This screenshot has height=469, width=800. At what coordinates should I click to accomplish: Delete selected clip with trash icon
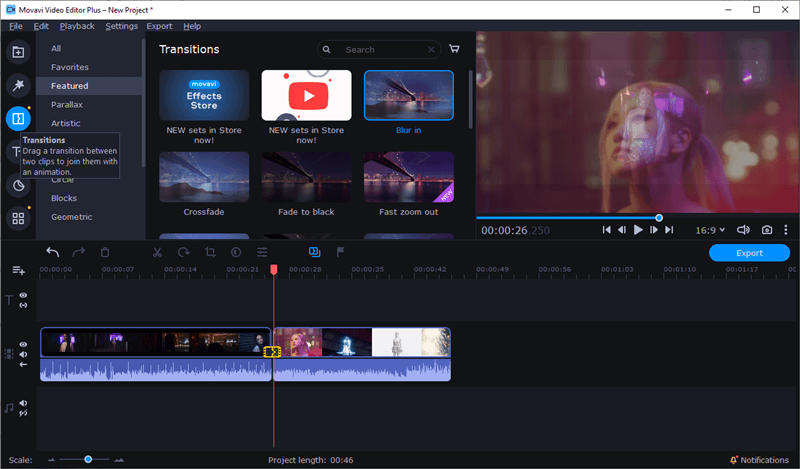click(105, 252)
